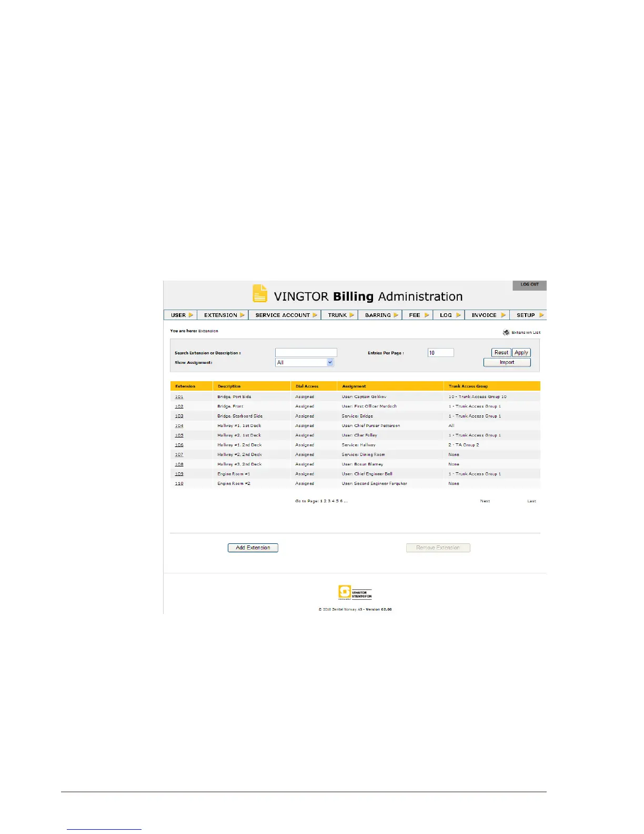The width and height of the screenshot is (644, 834).
Task: Click the 'You are here: Extension' breadcrumb
Action: point(194,331)
